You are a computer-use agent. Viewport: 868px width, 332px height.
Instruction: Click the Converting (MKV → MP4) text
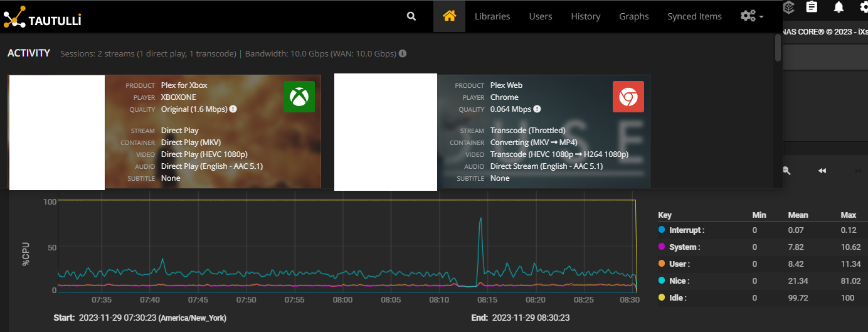click(534, 142)
